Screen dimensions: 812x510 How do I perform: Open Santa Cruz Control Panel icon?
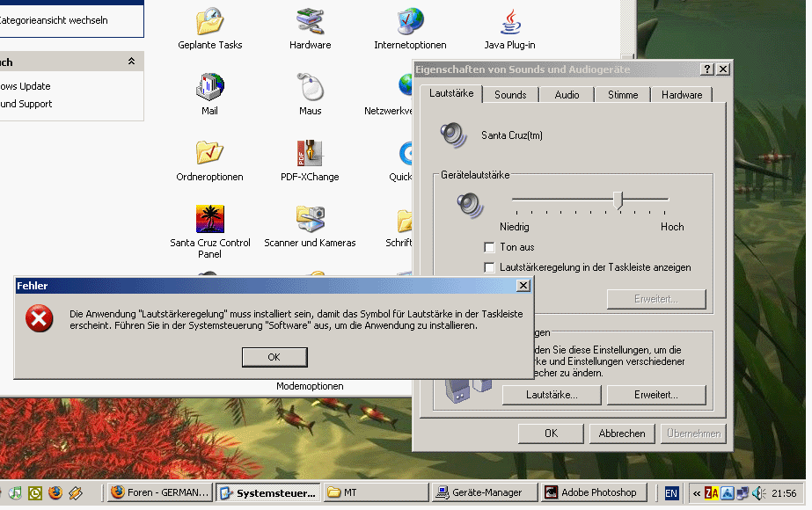(209, 219)
